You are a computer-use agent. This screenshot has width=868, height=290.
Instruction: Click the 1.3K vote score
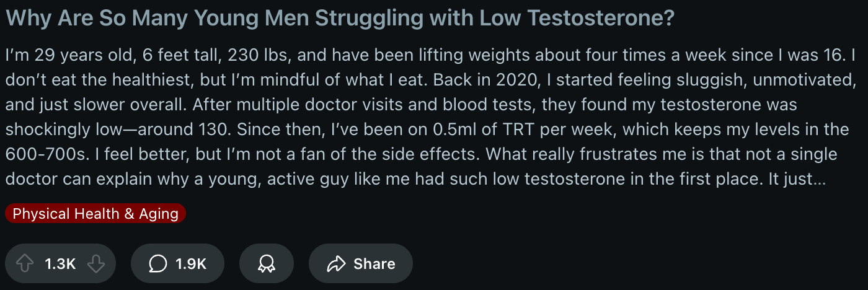[x=60, y=264]
